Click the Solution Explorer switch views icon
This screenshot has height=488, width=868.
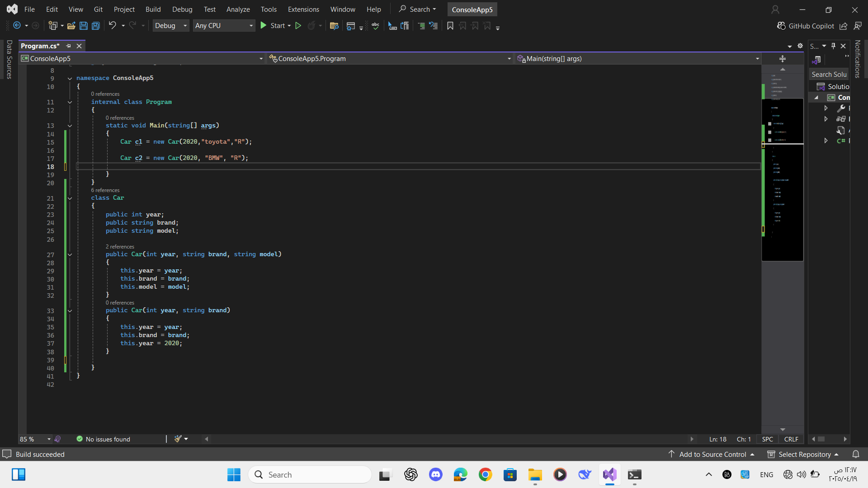816,60
